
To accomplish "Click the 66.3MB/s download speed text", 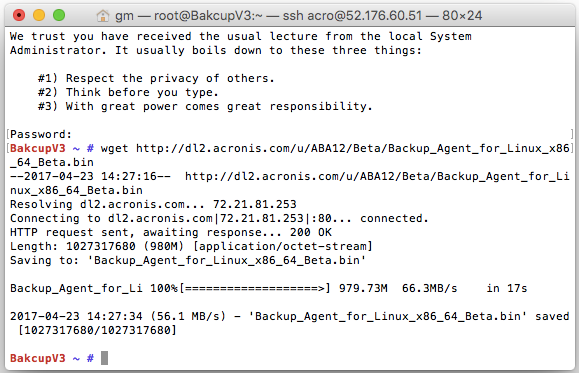I will pyautogui.click(x=429, y=288).
